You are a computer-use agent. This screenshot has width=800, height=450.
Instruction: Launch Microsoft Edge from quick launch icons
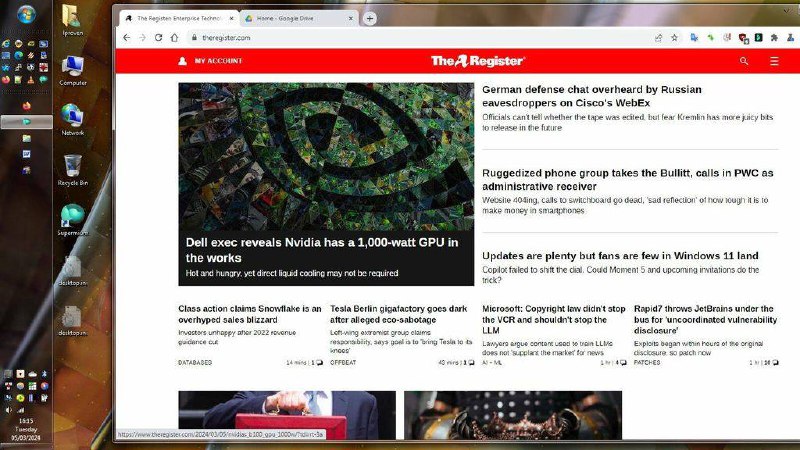18,55
